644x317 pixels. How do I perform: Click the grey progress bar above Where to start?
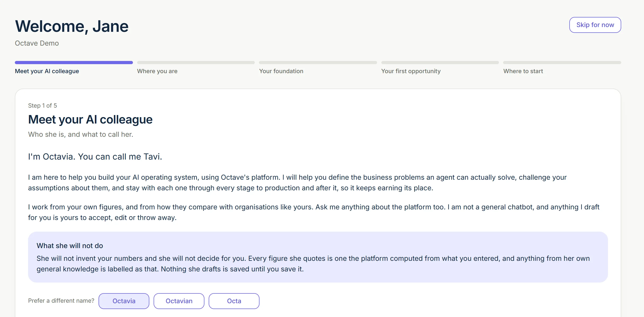pos(562,63)
